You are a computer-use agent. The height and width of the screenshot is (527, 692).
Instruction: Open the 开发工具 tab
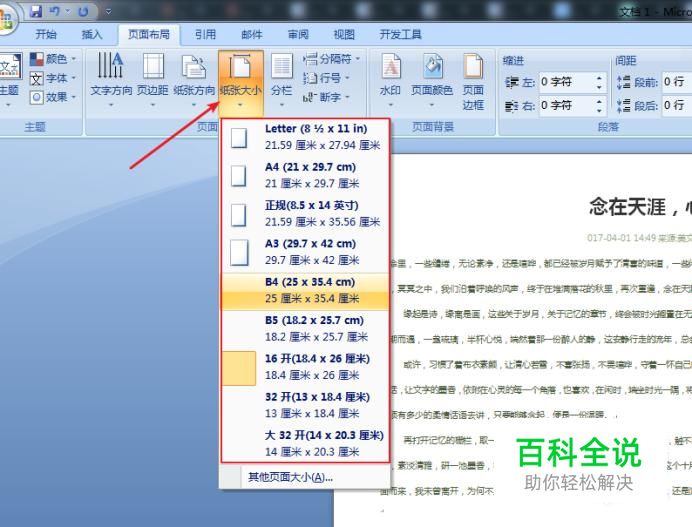pyautogui.click(x=400, y=34)
